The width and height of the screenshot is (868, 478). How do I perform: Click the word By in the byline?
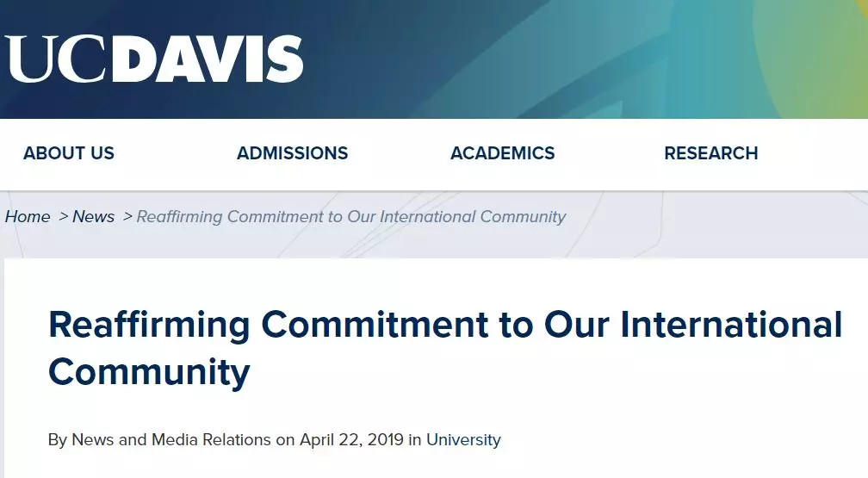tap(58, 440)
